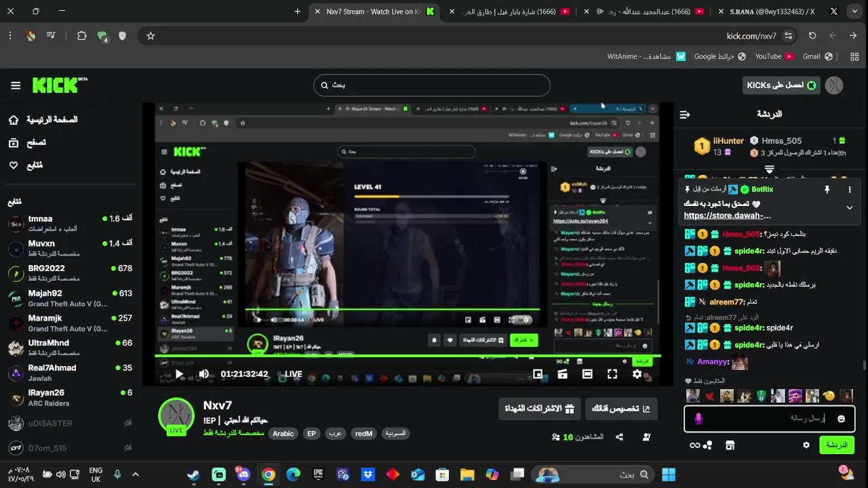This screenshot has width=868, height=488.
Task: Open BRG2022 channel in sidebar
Action: pyautogui.click(x=70, y=273)
